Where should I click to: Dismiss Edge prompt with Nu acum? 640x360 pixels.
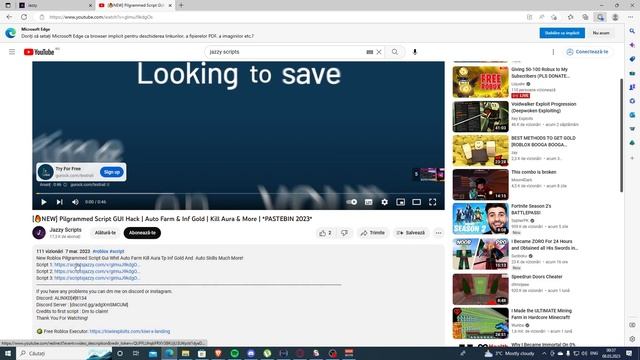pos(601,33)
